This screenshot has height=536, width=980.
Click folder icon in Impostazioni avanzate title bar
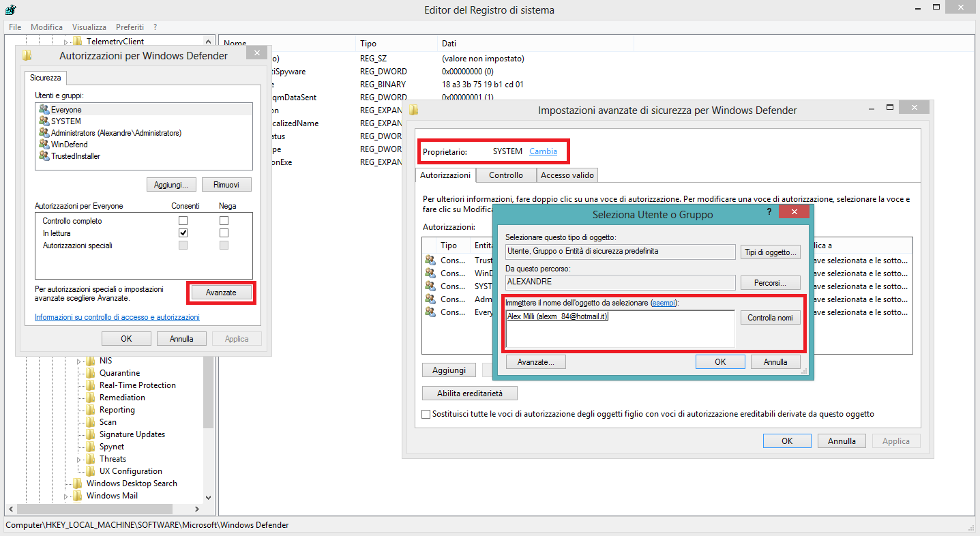(413, 110)
